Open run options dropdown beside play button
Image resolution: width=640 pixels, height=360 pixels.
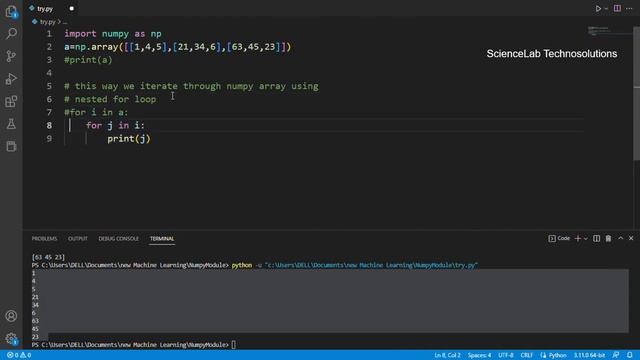606,9
